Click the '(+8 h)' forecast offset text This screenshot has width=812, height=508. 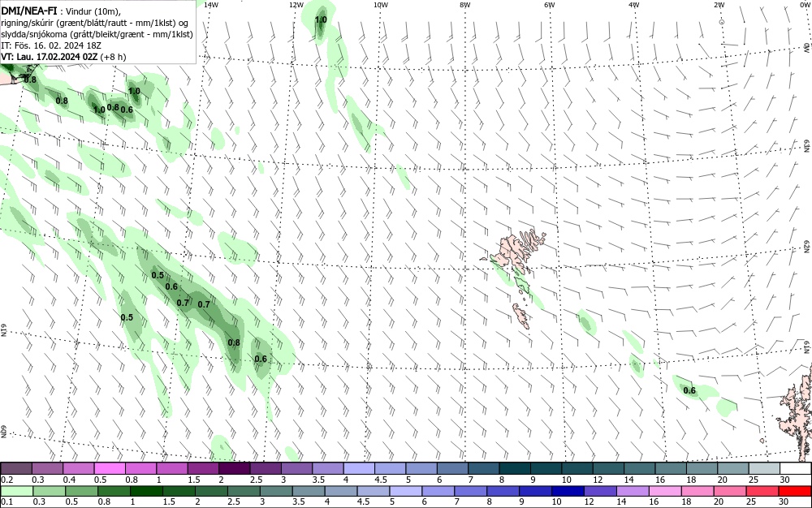click(x=113, y=57)
